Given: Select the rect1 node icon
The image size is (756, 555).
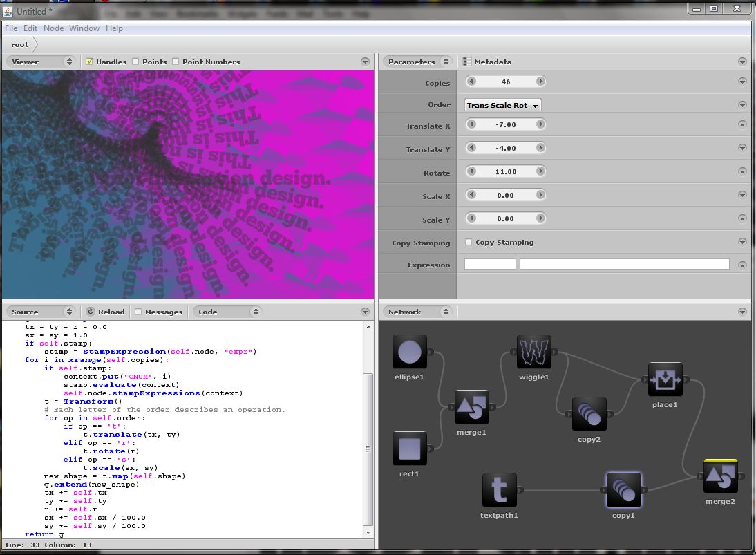Looking at the screenshot, I should pyautogui.click(x=409, y=449).
